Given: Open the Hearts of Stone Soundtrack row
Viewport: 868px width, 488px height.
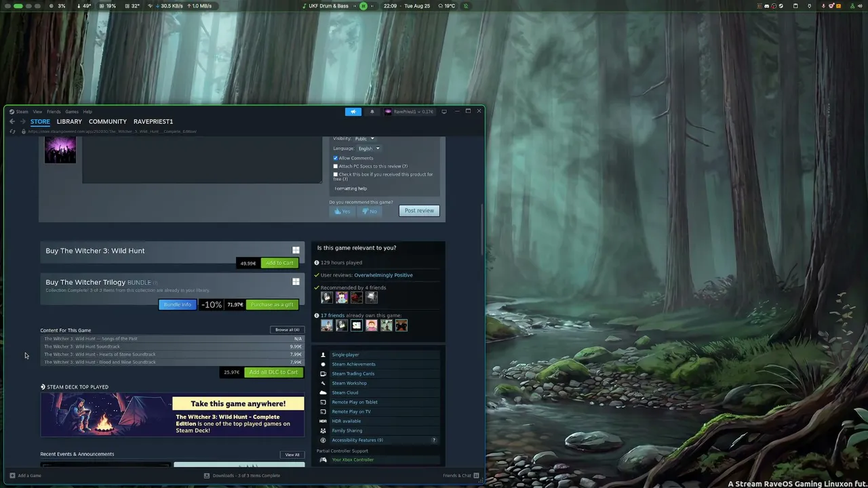Looking at the screenshot, I should [172, 354].
